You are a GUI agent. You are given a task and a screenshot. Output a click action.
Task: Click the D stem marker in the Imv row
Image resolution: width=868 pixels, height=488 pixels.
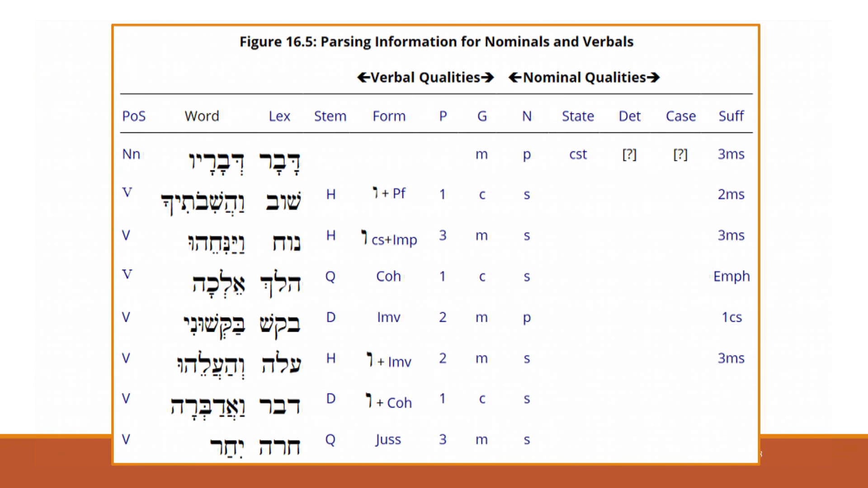click(330, 317)
